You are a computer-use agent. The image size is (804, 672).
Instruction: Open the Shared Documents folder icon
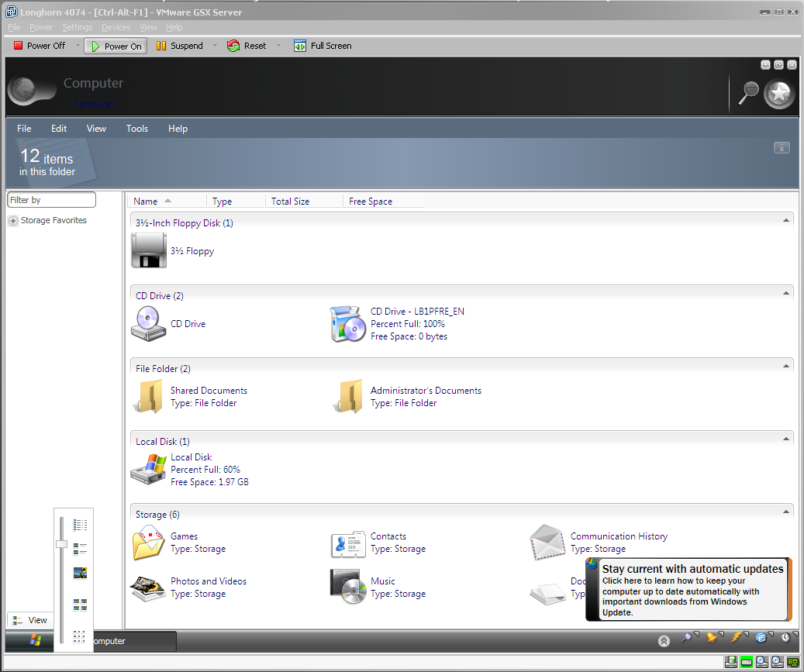point(149,397)
